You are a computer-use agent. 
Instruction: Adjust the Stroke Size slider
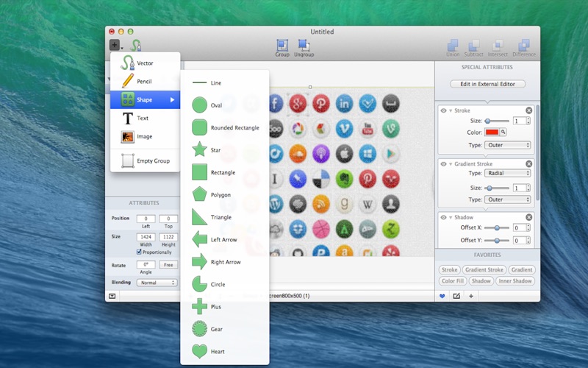coord(497,121)
